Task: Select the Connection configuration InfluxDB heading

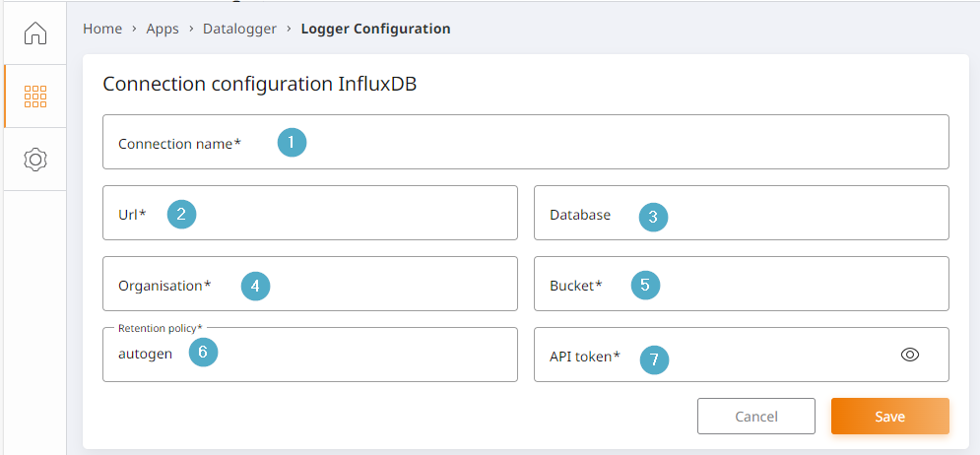Action: pos(259,84)
